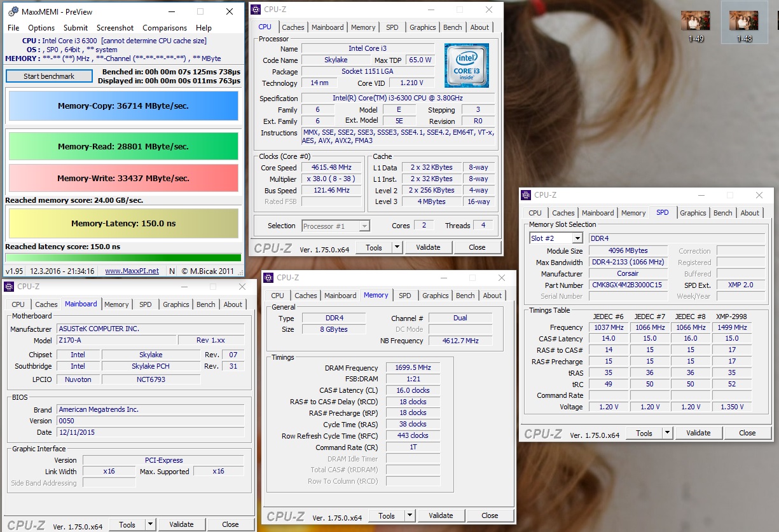Switch to About tab in CPU window
Image resolution: width=779 pixels, height=532 pixels.
pyautogui.click(x=479, y=27)
